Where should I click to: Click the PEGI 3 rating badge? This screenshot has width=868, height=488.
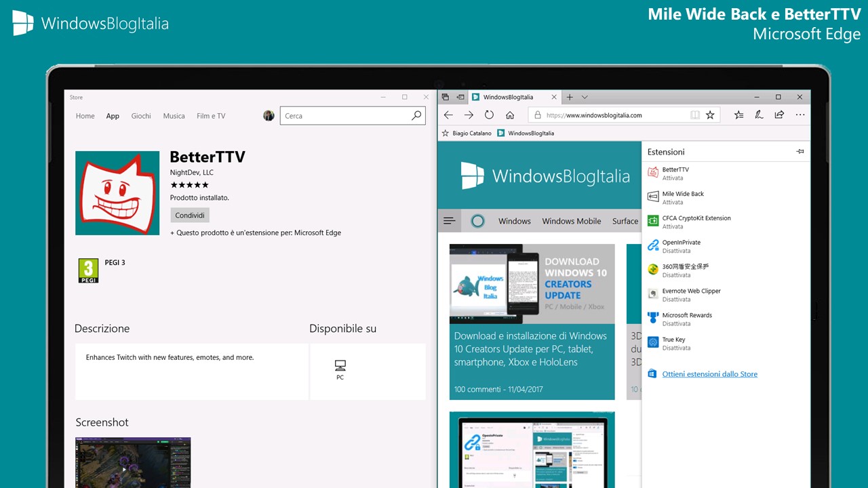tap(88, 270)
